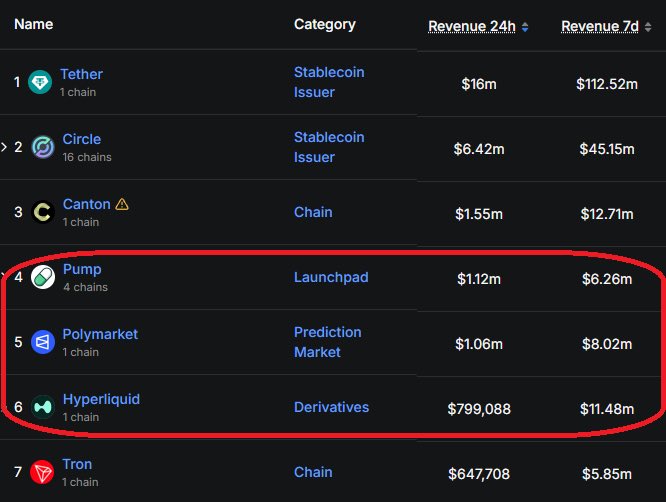Click the Category column header
Screen dimensions: 666x502
coord(325,25)
